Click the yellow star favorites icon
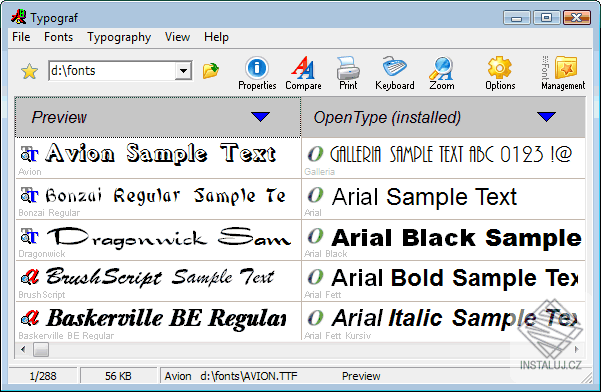The width and height of the screenshot is (601, 392). pos(30,71)
